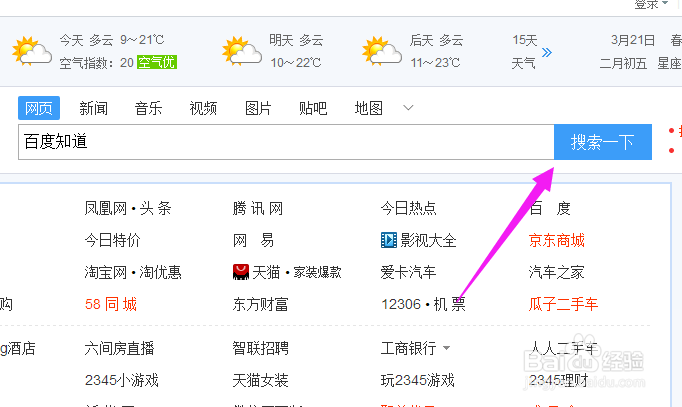Click the 二月初五 lunar date
Viewport: 682px width, 407px height.
pyautogui.click(x=623, y=63)
